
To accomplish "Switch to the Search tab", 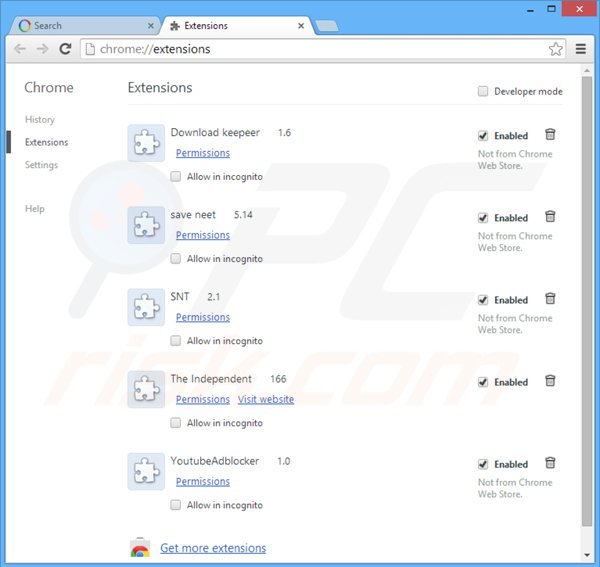I will coord(84,26).
